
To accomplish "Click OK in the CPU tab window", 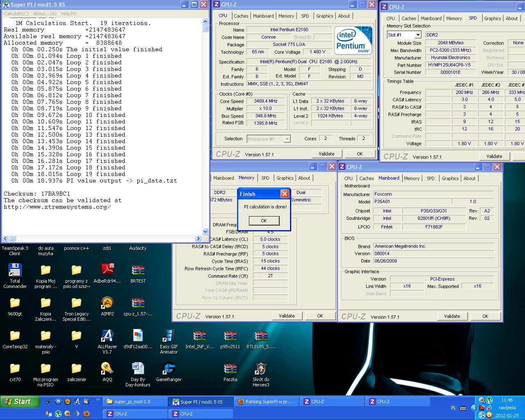I will [360, 154].
